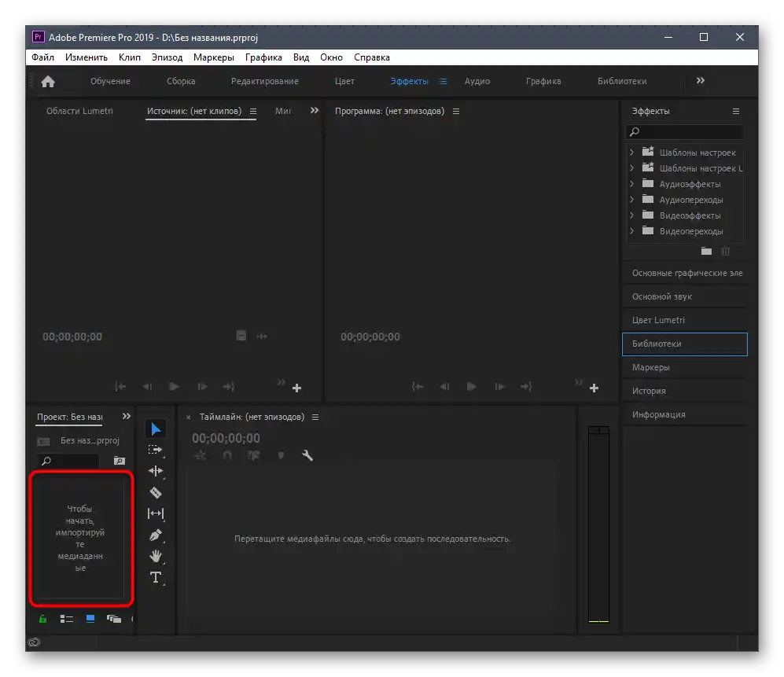Click the Creative Cloud status bar icon
The width and height of the screenshot is (784, 677).
[x=34, y=642]
